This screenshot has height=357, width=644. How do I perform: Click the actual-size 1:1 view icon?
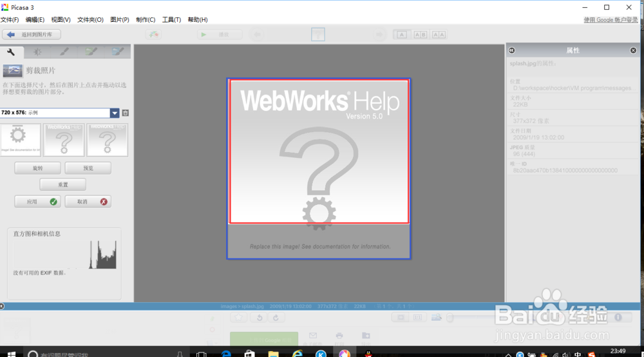tap(417, 318)
